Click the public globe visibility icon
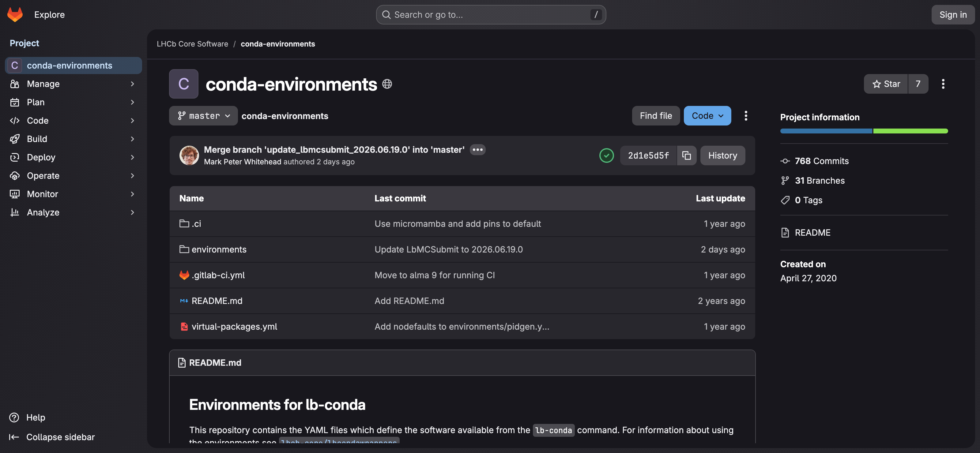 [x=387, y=84]
